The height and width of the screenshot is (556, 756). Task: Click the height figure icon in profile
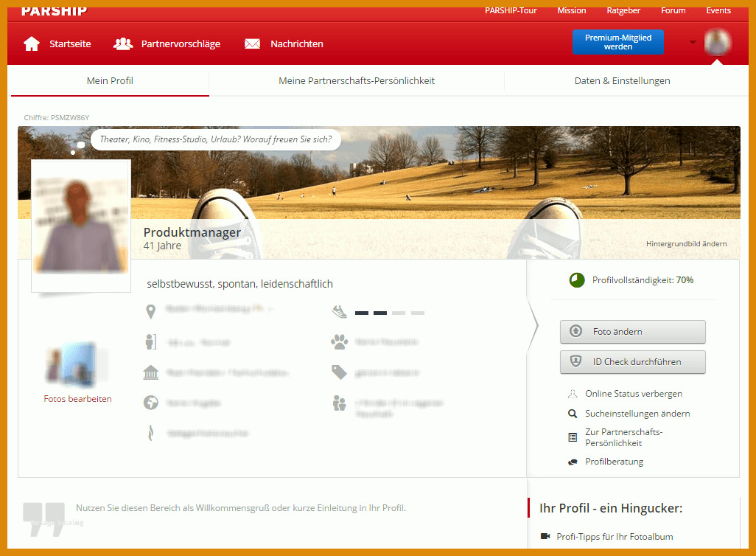151,341
